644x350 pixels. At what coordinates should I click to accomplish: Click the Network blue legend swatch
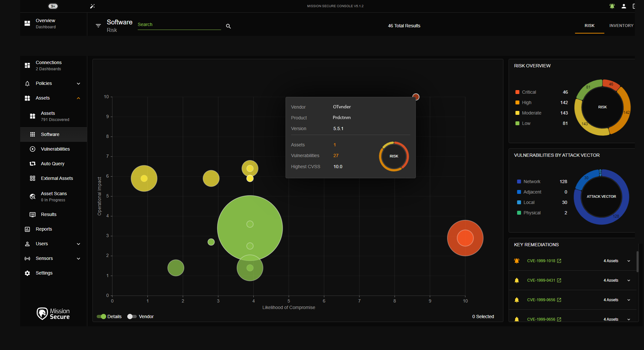pos(519,182)
